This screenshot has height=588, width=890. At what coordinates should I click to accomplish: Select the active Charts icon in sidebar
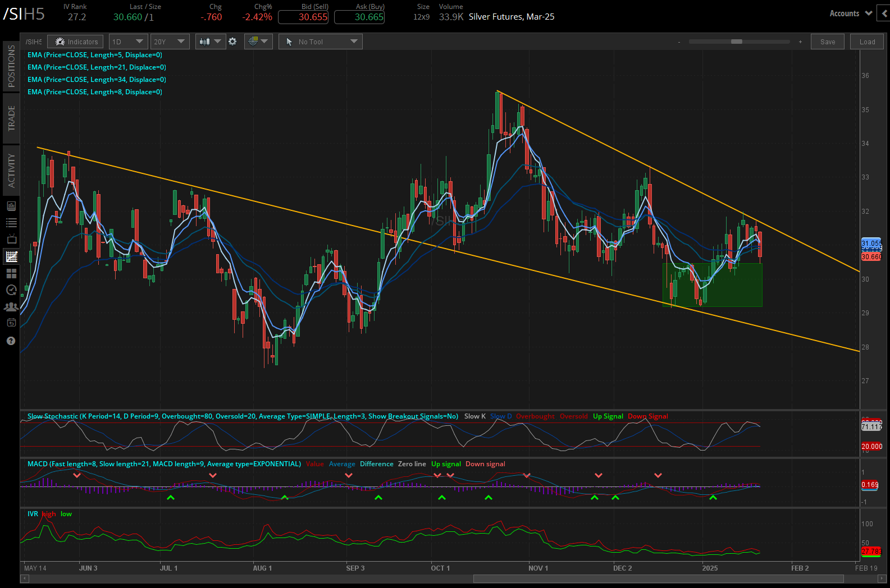(x=11, y=256)
